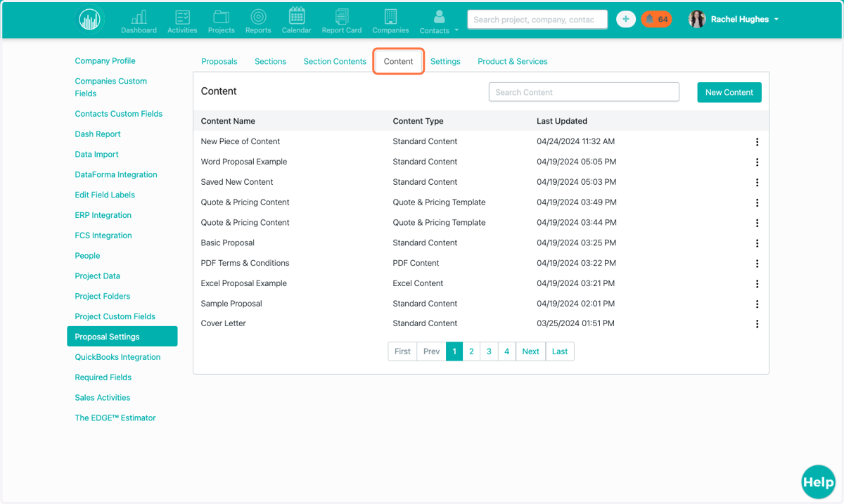This screenshot has height=504, width=844.
Task: Jump to the Last page
Action: [x=560, y=351]
